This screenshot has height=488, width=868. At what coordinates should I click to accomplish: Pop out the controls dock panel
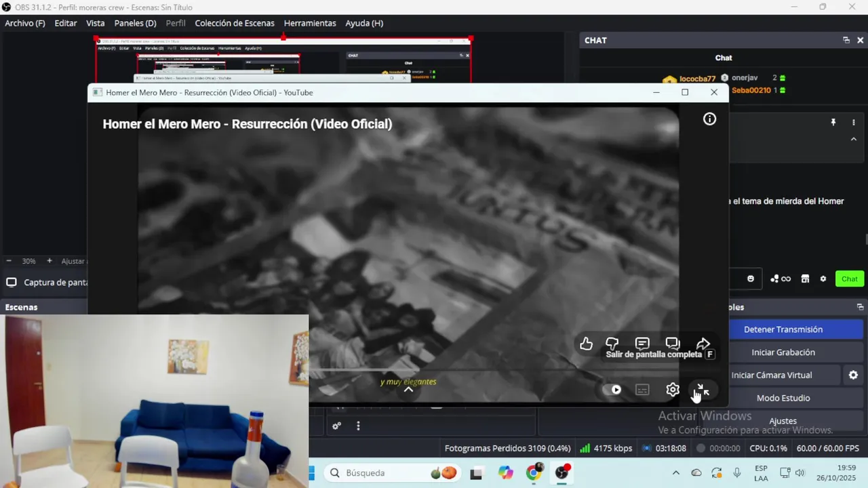pyautogui.click(x=860, y=307)
